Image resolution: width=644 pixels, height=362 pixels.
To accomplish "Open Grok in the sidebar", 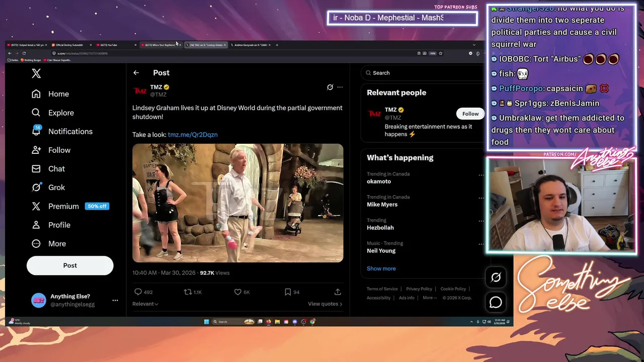I will click(x=48, y=187).
